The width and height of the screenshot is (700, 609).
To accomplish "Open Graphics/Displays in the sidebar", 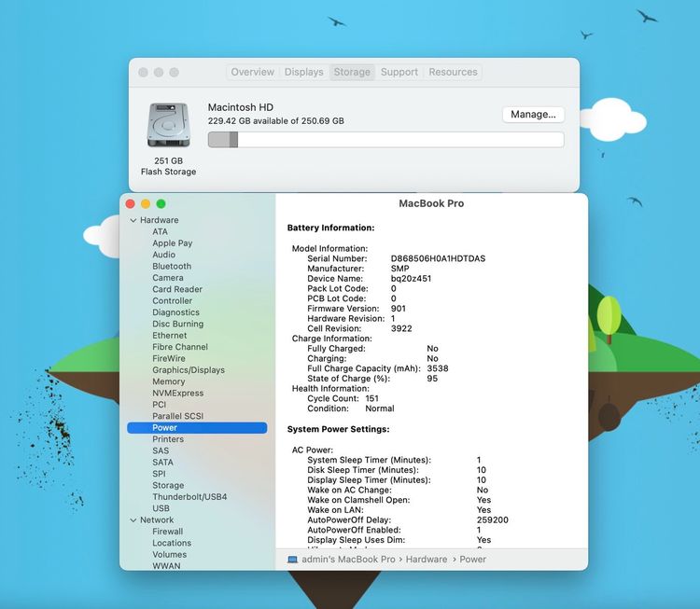I will (x=189, y=370).
